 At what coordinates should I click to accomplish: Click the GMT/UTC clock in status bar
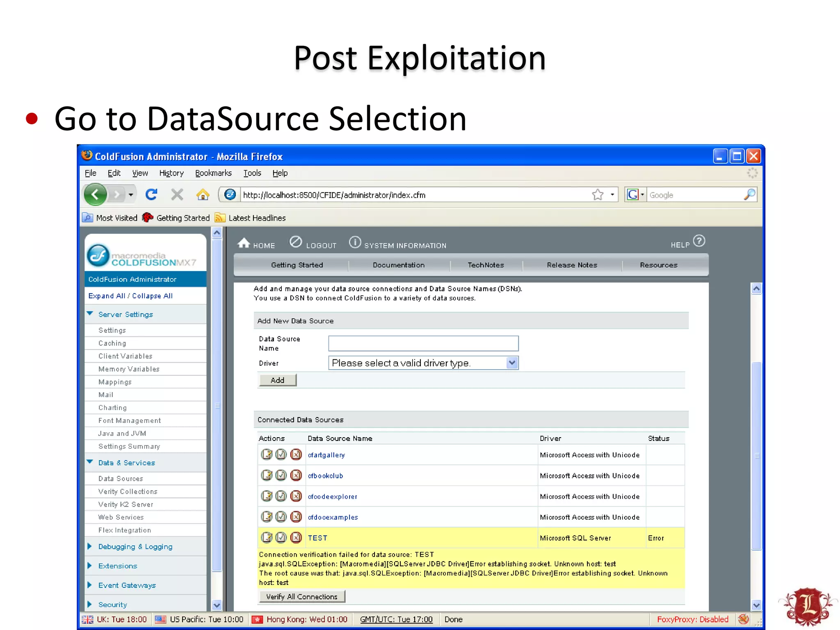[x=396, y=619]
